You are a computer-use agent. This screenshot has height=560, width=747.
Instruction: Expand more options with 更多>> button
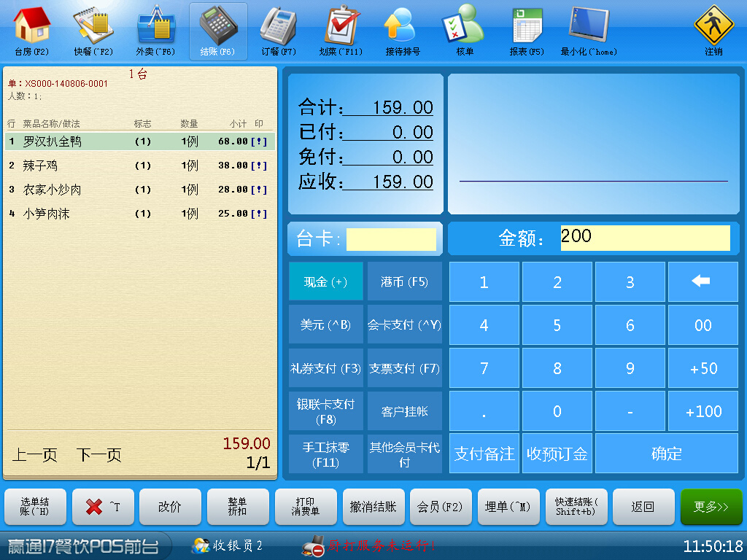click(711, 507)
